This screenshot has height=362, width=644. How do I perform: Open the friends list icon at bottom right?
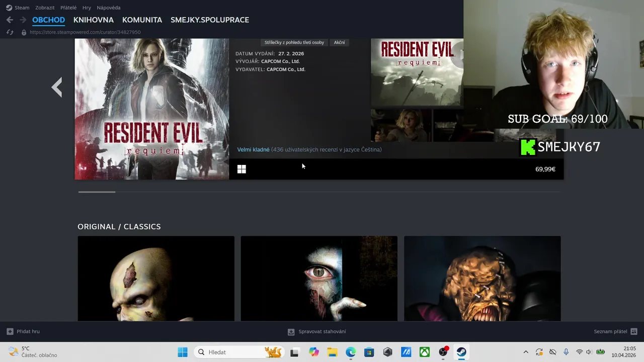pos(634,331)
